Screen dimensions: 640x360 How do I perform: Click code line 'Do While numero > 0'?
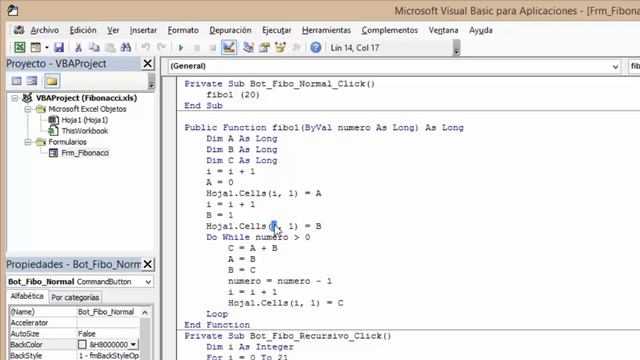click(x=258, y=237)
